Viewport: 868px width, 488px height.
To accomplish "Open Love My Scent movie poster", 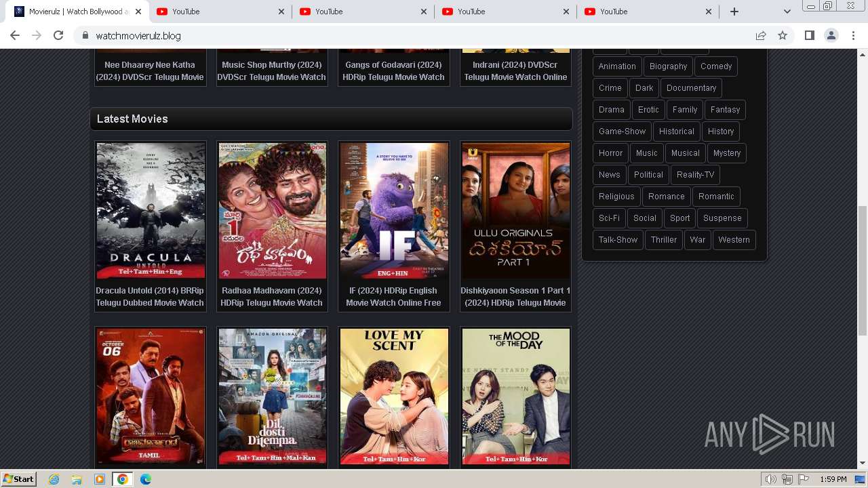I will click(x=394, y=396).
